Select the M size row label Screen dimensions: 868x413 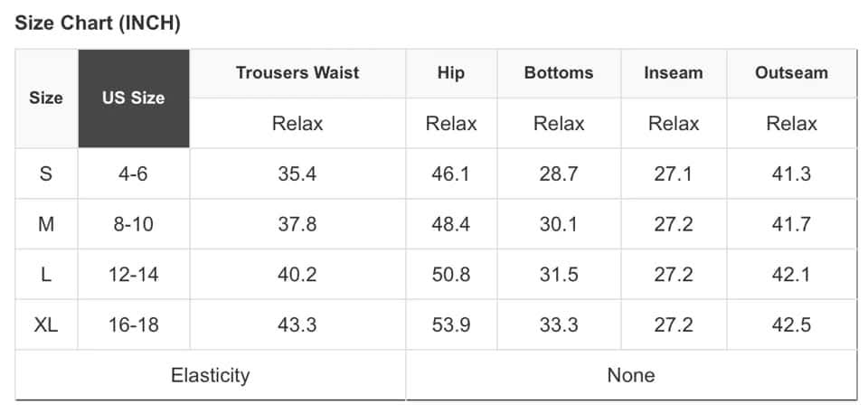[46, 224]
